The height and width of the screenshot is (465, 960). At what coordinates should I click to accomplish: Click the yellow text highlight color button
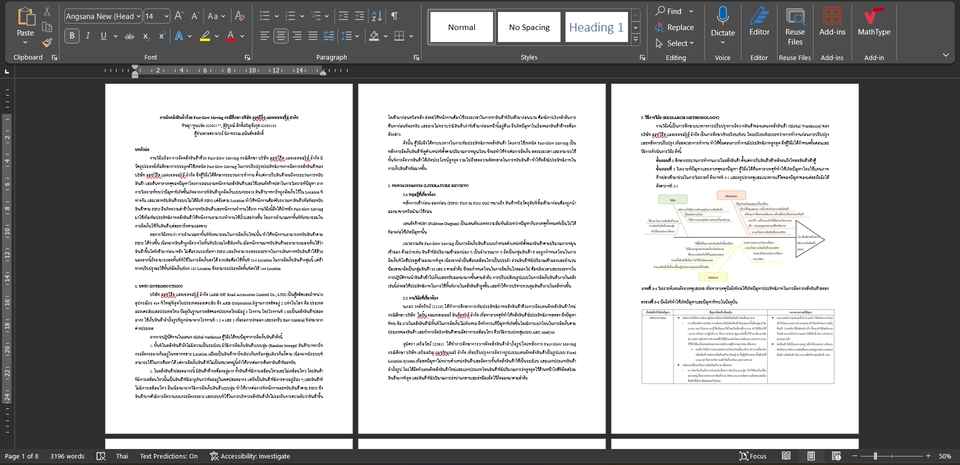click(206, 36)
